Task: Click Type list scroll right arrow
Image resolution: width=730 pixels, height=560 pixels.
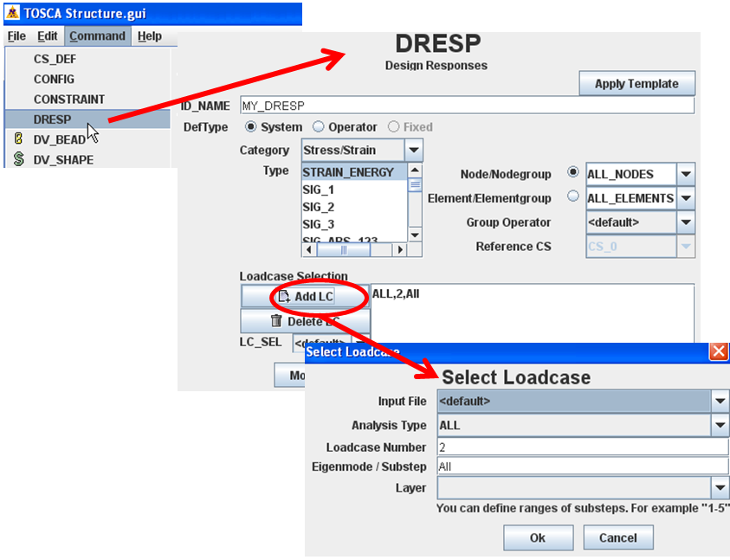Action: [x=399, y=250]
